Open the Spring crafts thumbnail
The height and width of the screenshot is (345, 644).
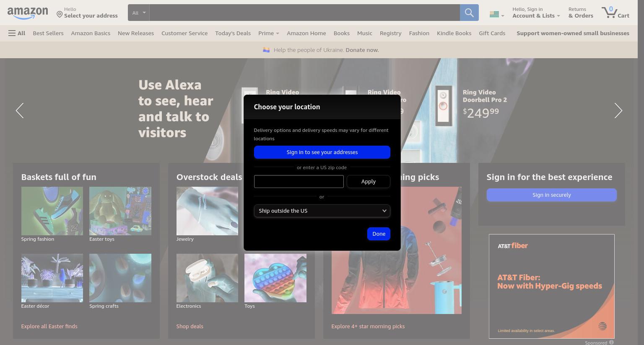pos(120,278)
